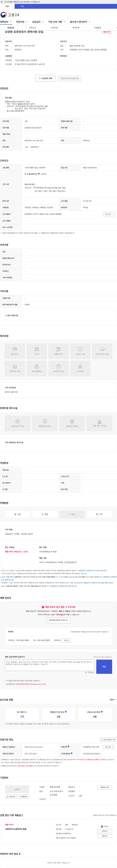Open the 인터넷피해구제센터 link
117x868 pixels.
[31, 684]
